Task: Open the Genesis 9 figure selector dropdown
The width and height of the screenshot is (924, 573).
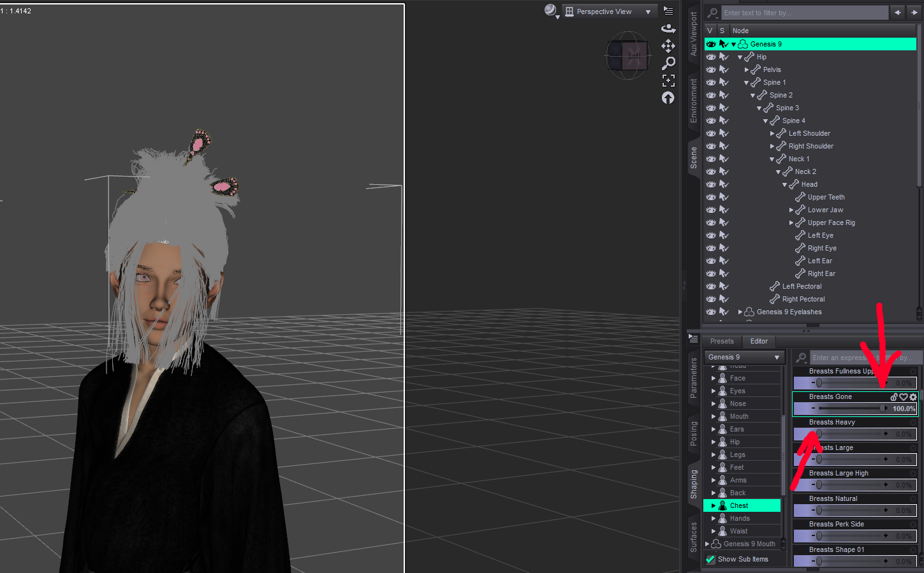Action: [x=744, y=357]
